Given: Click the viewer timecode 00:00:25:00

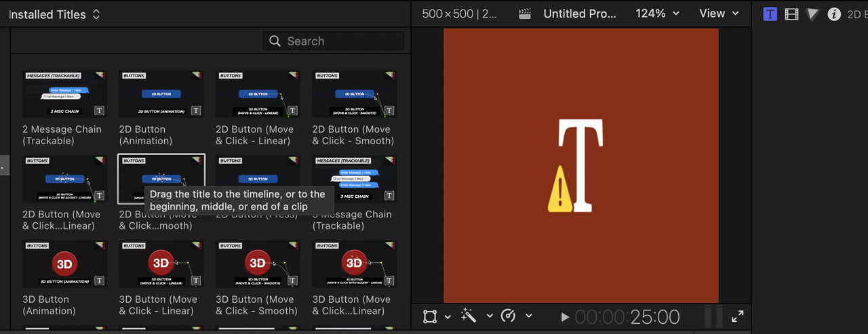Looking at the screenshot, I should (x=627, y=316).
